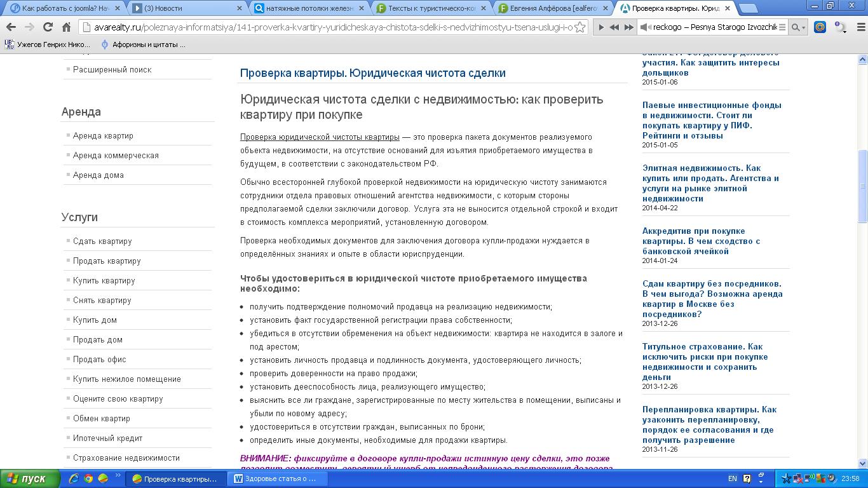
Task: Close the '(3) Новости' tab
Action: [239, 8]
